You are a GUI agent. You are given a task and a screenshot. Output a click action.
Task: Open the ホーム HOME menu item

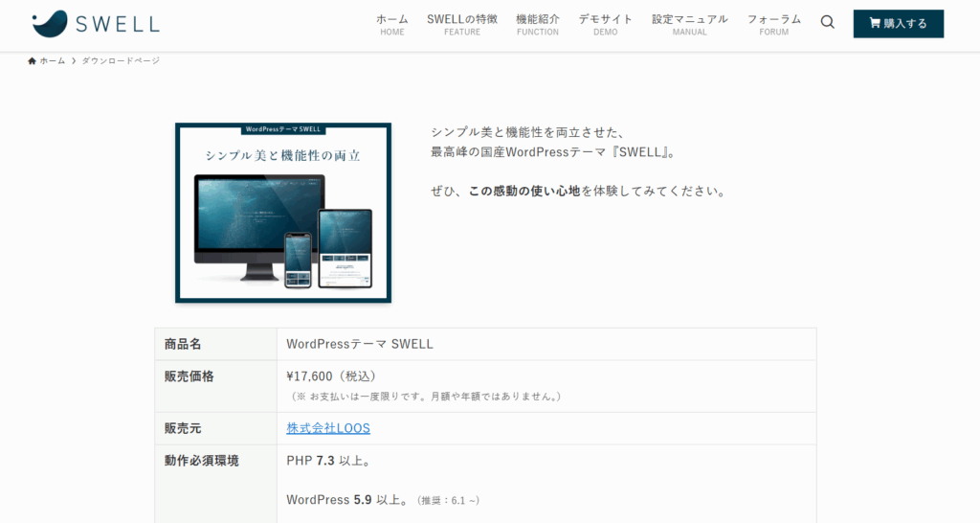coord(391,24)
